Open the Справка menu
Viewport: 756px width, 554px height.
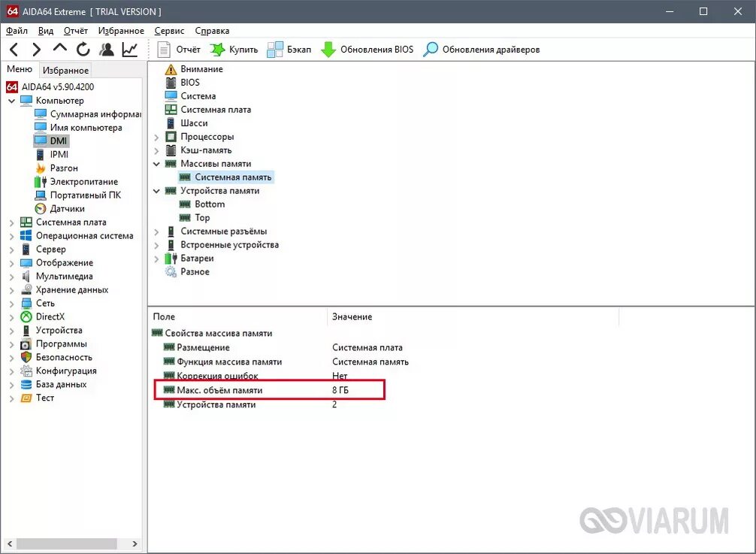coord(212,31)
